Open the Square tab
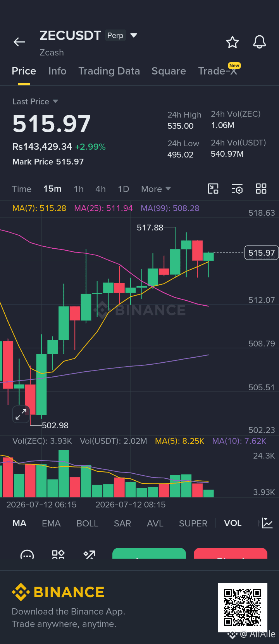 [x=169, y=71]
